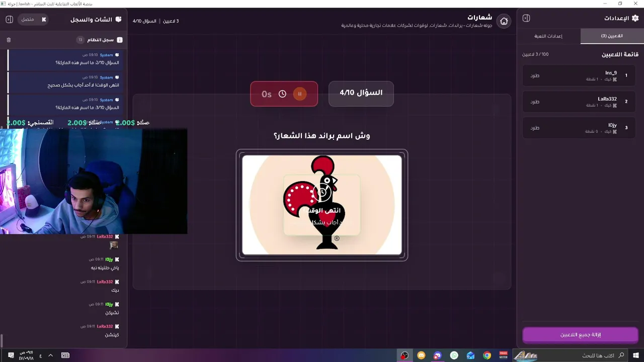Select player name l0jy in players list
The height and width of the screenshot is (362, 644).
pyautogui.click(x=612, y=125)
